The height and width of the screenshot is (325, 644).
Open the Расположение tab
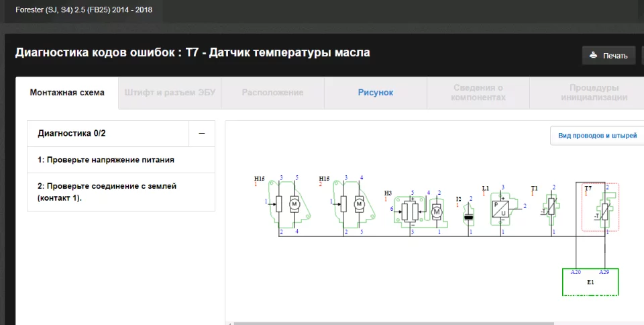(x=273, y=93)
